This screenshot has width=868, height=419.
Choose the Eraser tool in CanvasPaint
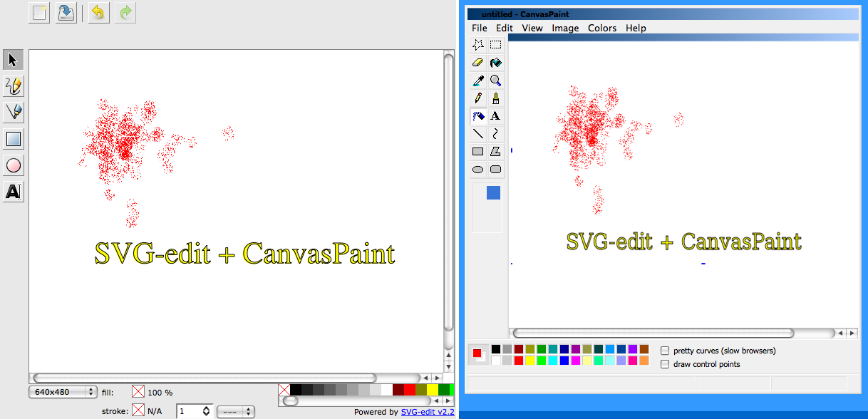click(x=478, y=62)
